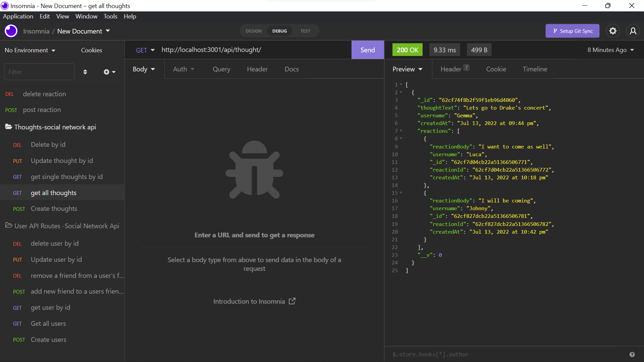Select the DEBUG mode toggle
644x362 pixels.
pos(279,31)
